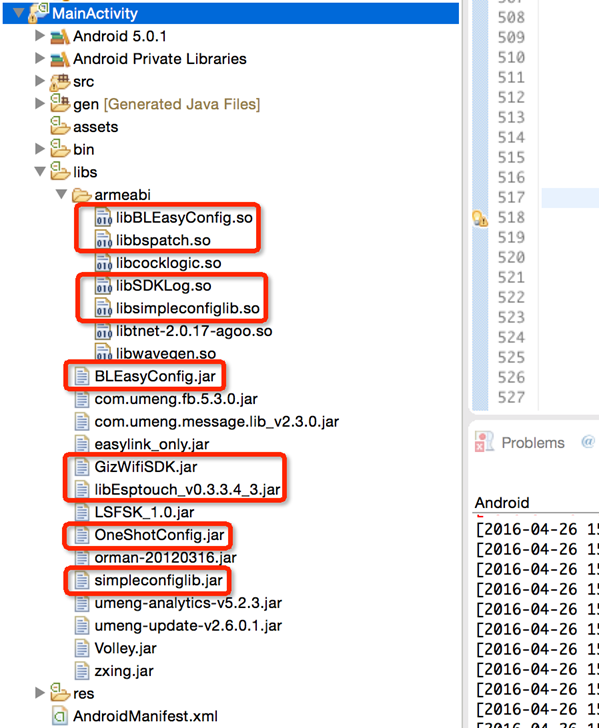This screenshot has width=599, height=728.
Task: Expand the gen folder arrow
Action: click(x=40, y=104)
